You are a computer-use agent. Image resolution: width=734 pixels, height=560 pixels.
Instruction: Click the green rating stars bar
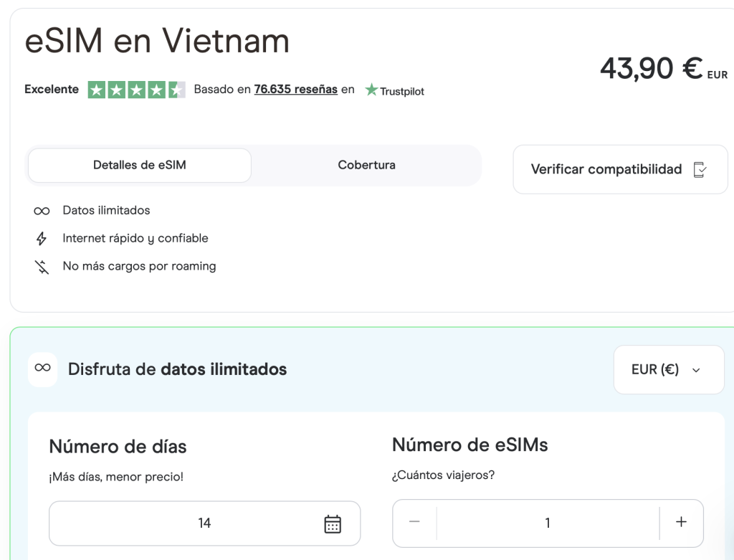coord(136,90)
